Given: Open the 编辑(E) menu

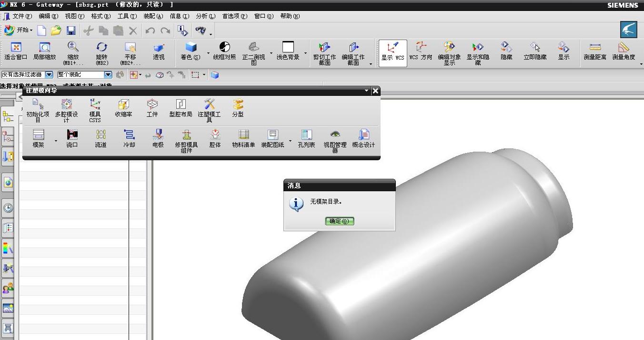Looking at the screenshot, I should point(48,16).
